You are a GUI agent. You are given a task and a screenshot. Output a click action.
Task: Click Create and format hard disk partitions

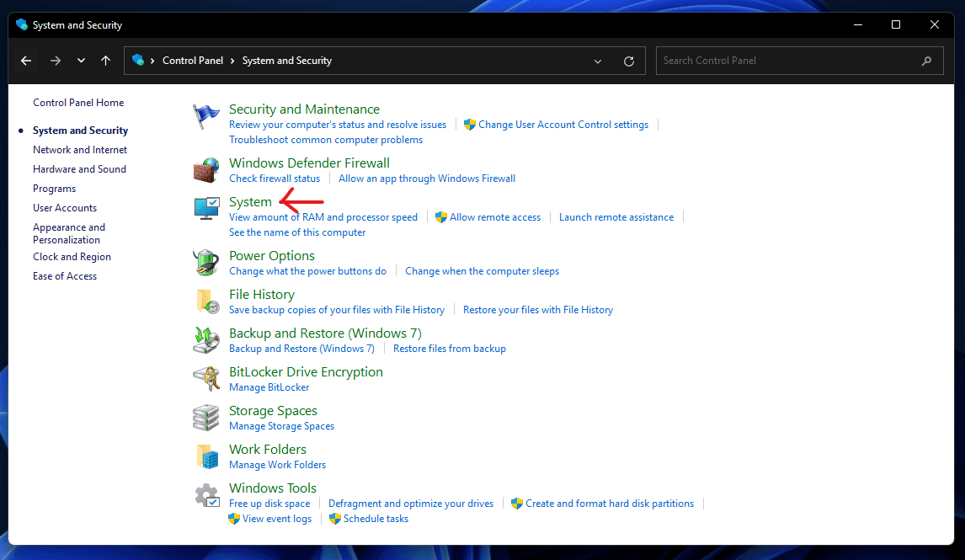[610, 504]
